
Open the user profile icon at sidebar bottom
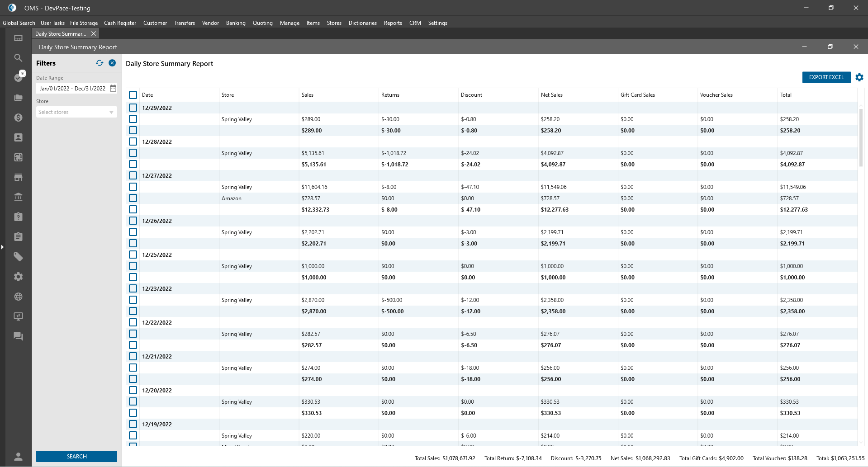18,457
